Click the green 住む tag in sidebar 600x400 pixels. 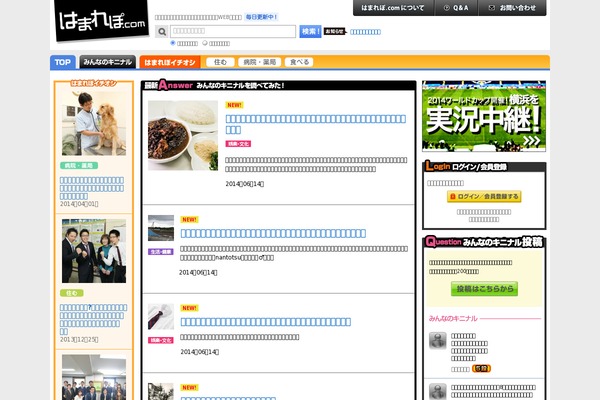coord(72,293)
